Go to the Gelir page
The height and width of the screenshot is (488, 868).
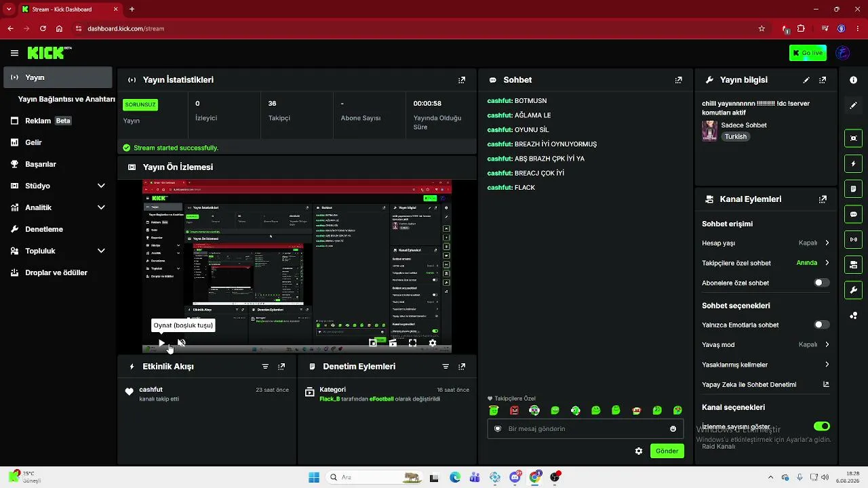(x=58, y=142)
